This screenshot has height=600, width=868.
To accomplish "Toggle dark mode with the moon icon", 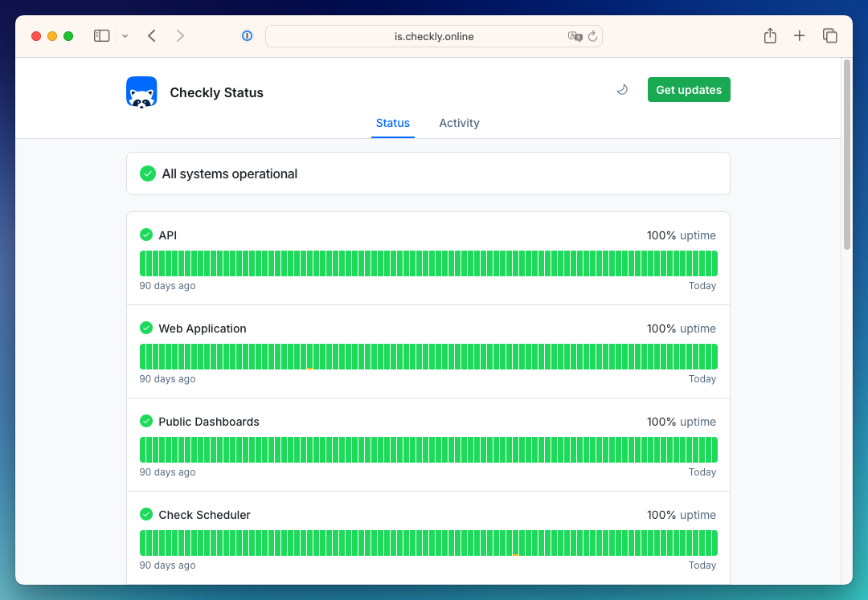I will tap(622, 90).
